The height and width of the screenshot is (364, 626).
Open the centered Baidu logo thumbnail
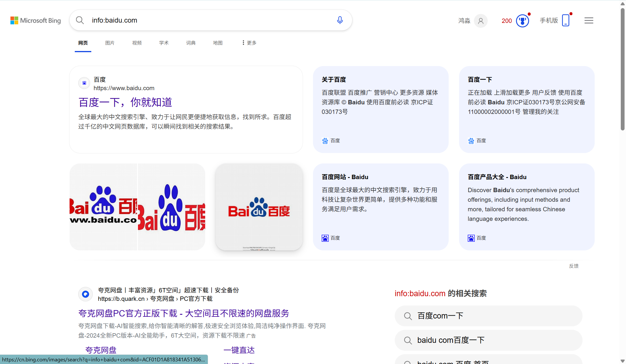(x=259, y=207)
